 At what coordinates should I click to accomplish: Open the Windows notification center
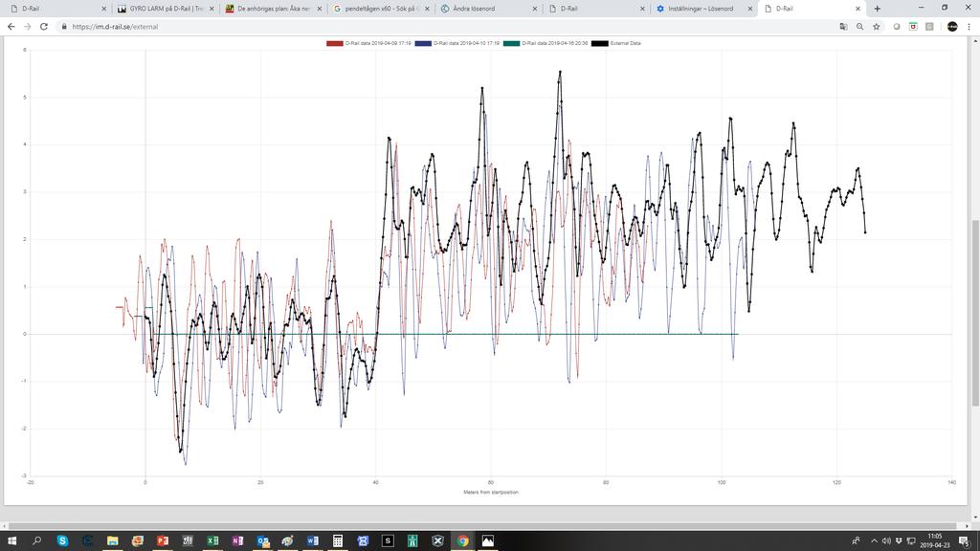coord(966,541)
